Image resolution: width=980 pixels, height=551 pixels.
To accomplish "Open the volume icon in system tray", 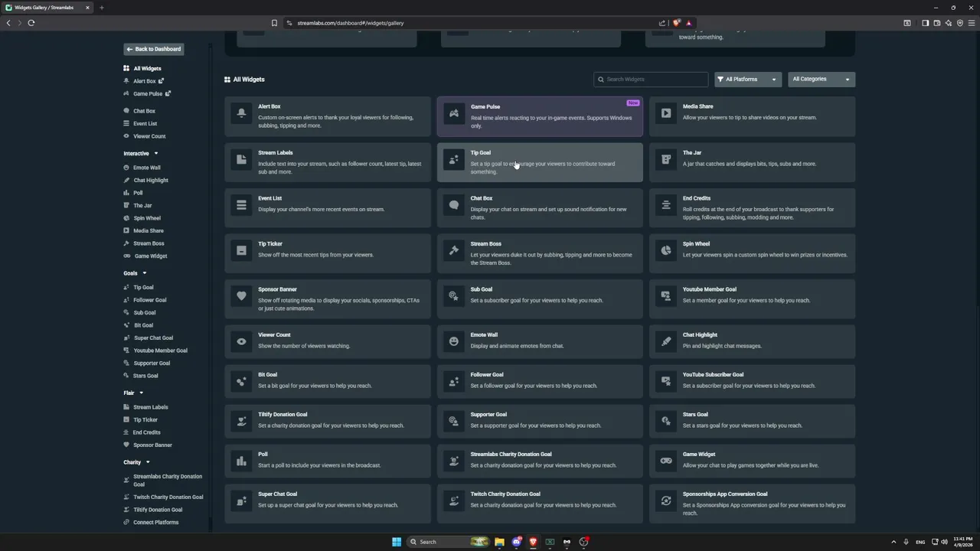I will point(944,542).
